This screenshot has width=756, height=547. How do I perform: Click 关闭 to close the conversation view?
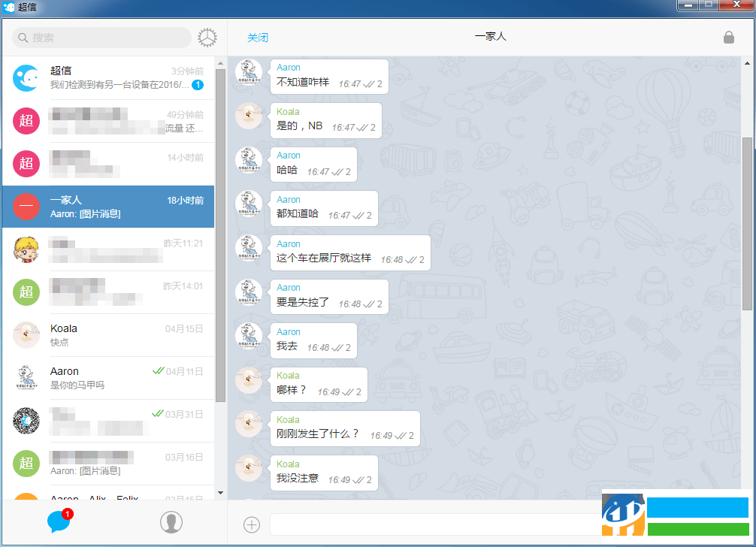point(258,36)
